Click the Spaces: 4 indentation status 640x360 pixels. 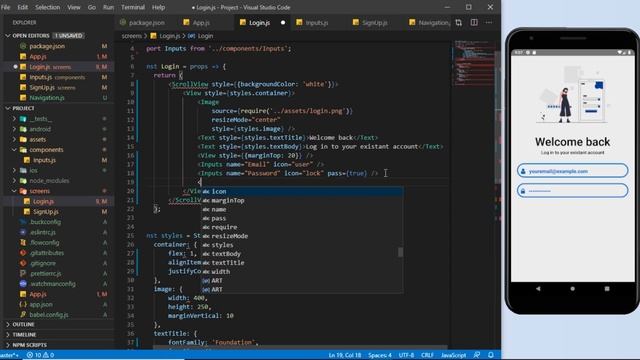point(380,355)
